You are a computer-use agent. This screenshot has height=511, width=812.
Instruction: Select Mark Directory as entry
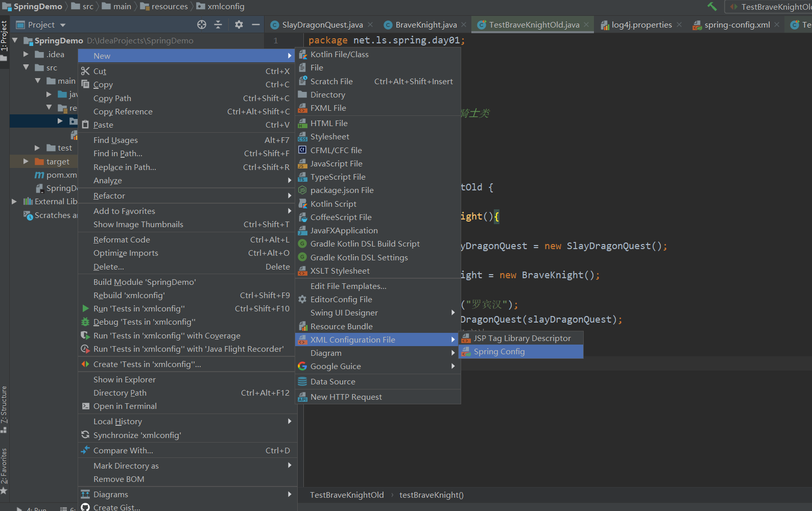pos(187,466)
